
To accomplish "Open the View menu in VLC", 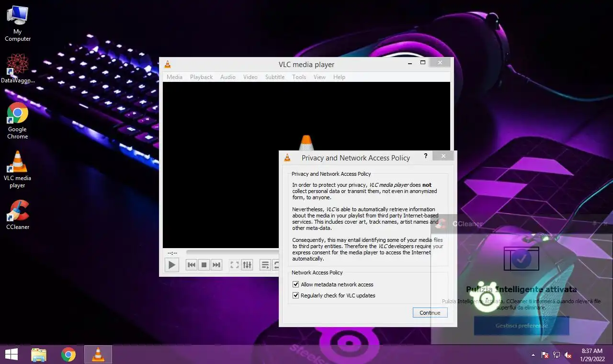I will [x=319, y=77].
